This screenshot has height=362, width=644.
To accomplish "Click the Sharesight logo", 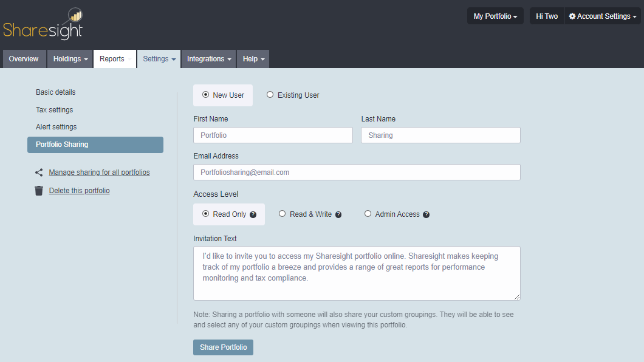I will coord(43,23).
